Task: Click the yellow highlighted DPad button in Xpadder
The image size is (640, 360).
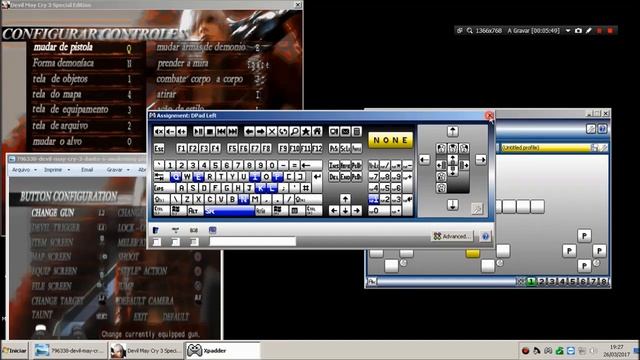Action: (x=473, y=254)
